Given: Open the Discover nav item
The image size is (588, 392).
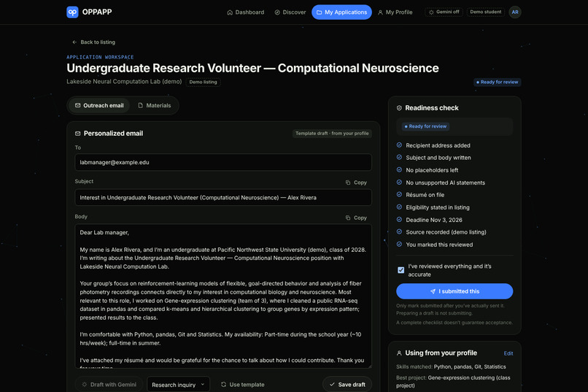Looking at the screenshot, I should pos(290,12).
